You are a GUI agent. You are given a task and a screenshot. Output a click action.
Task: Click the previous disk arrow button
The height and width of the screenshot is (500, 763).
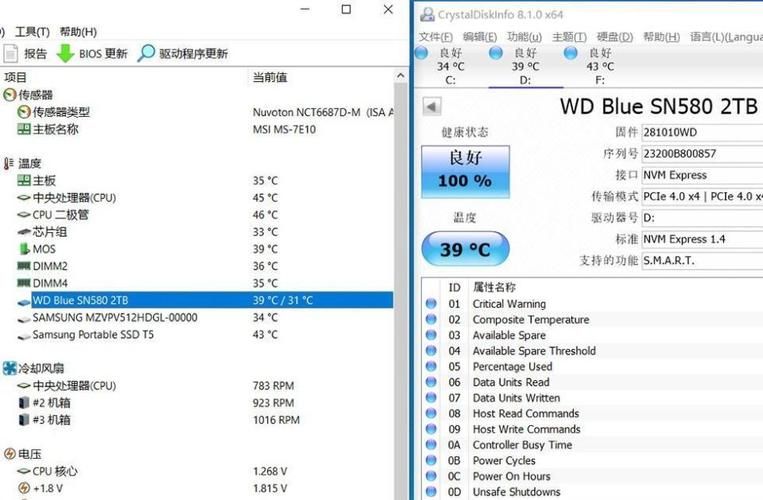tap(431, 106)
